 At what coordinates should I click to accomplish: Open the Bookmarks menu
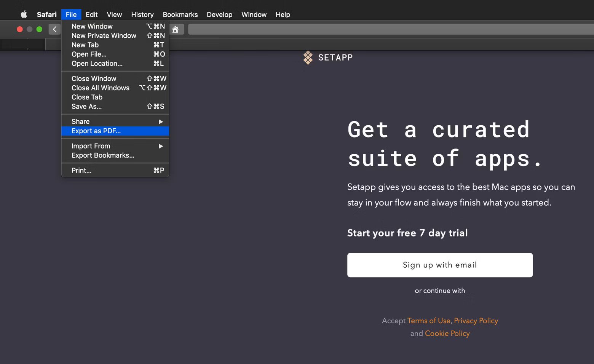click(180, 14)
